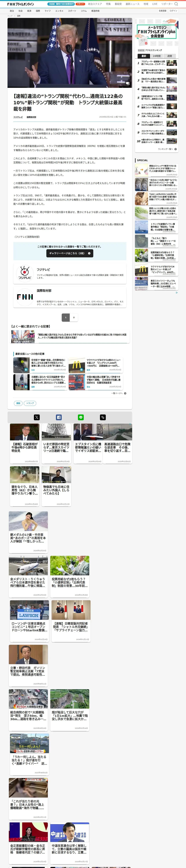Click current page 1 button
Viewport: 186px width, 868px height.
(66, 317)
